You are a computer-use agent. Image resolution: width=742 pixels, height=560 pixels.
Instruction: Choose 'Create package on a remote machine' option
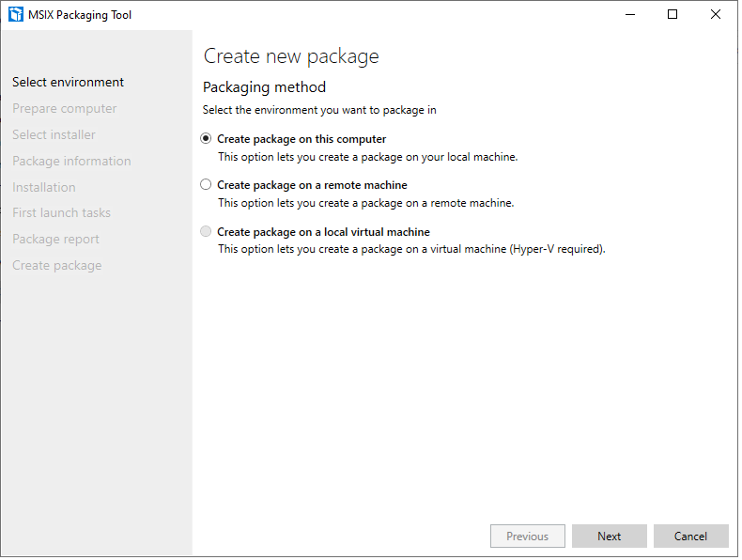point(207,185)
